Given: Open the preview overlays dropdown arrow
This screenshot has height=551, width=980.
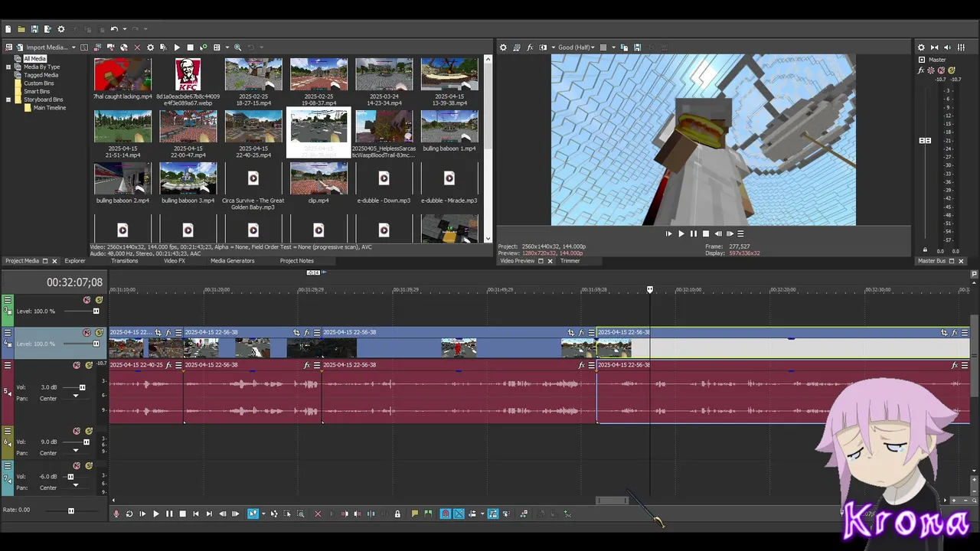Looking at the screenshot, I should point(612,47).
